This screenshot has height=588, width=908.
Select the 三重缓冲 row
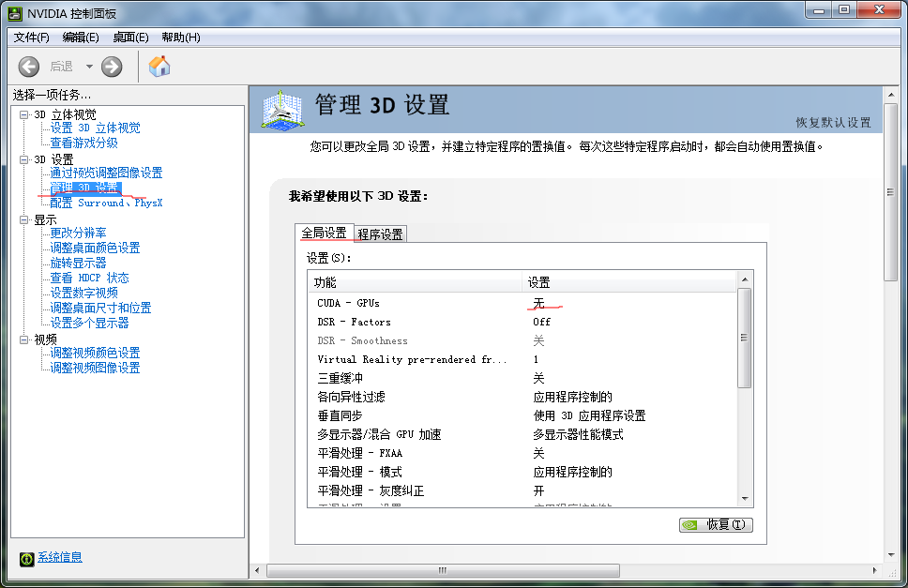coord(522,379)
